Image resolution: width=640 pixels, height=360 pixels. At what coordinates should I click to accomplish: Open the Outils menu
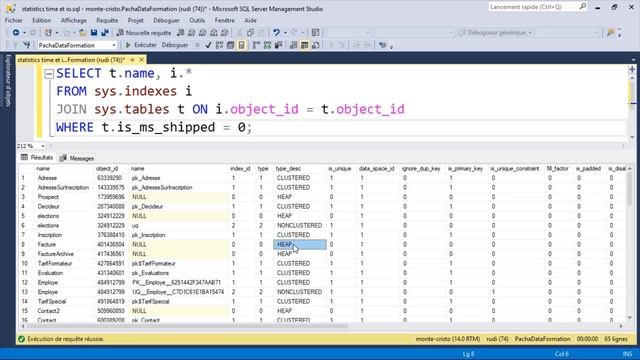(x=197, y=20)
